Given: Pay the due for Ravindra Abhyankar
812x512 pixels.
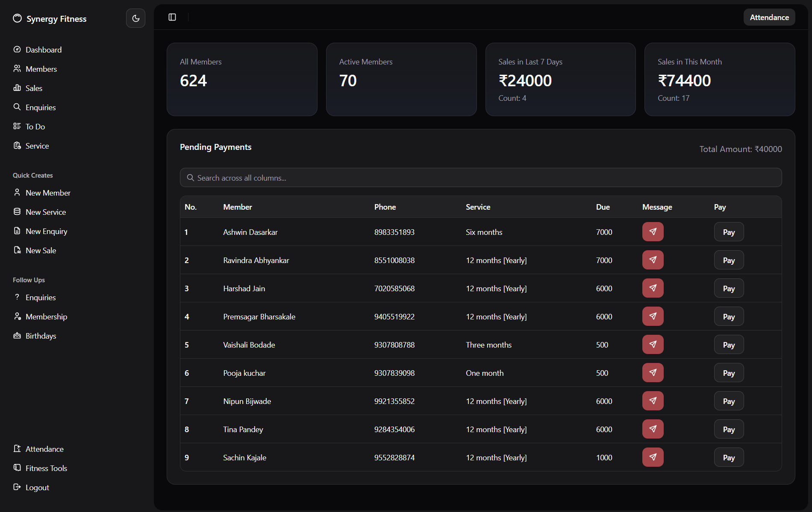Looking at the screenshot, I should pyautogui.click(x=729, y=260).
